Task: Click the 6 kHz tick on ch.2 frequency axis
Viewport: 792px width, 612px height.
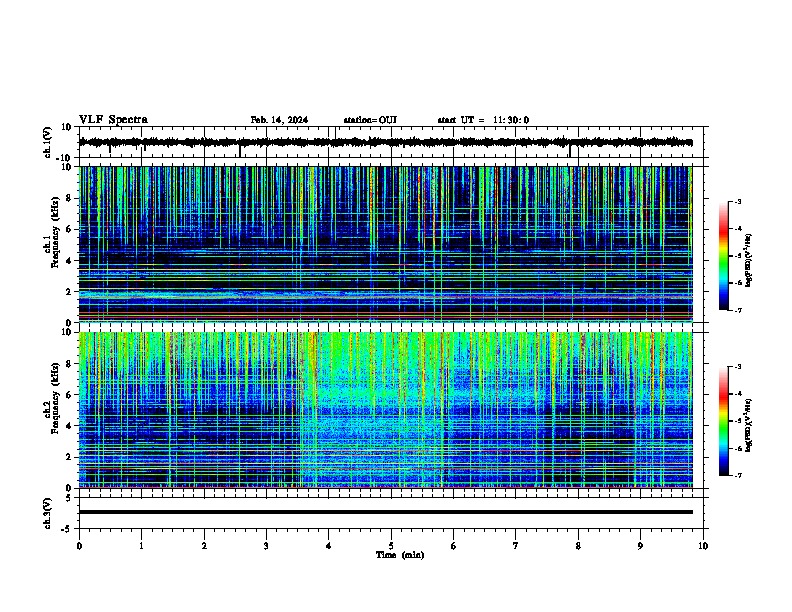Action: click(x=69, y=395)
